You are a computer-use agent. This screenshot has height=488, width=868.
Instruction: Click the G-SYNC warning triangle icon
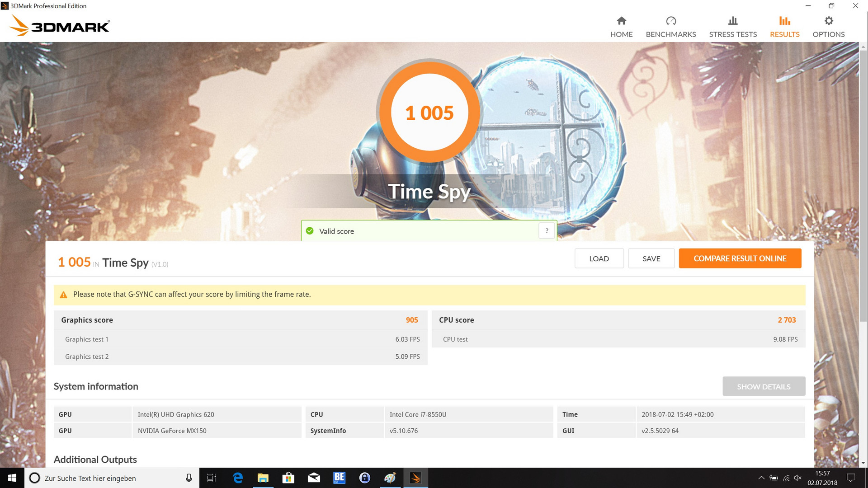63,295
